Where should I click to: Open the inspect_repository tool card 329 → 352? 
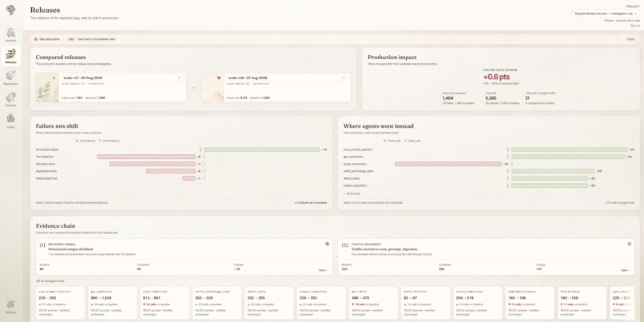pos(320,303)
